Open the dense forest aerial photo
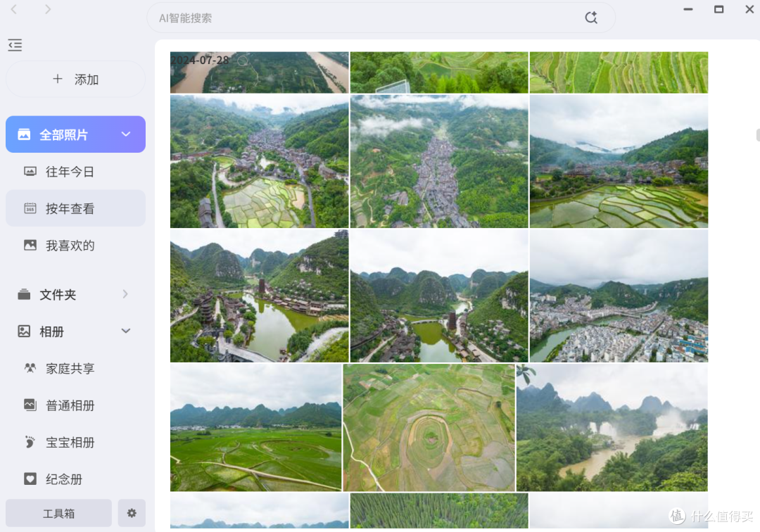This screenshot has width=760, height=532. 439,511
